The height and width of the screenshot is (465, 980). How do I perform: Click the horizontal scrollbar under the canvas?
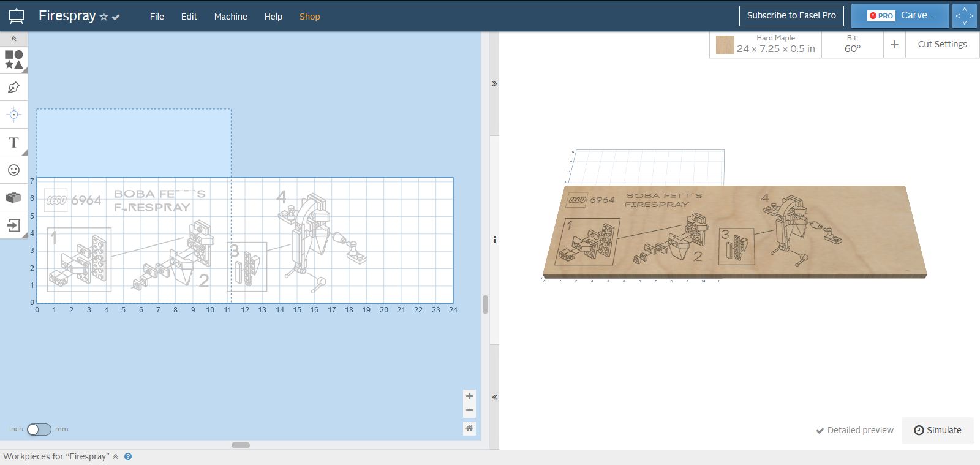coord(241,445)
